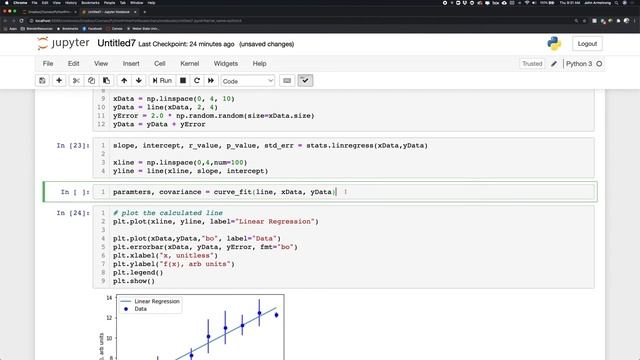Interrupt the kernel with the stop icon
The image size is (640, 360).
tap(183, 81)
